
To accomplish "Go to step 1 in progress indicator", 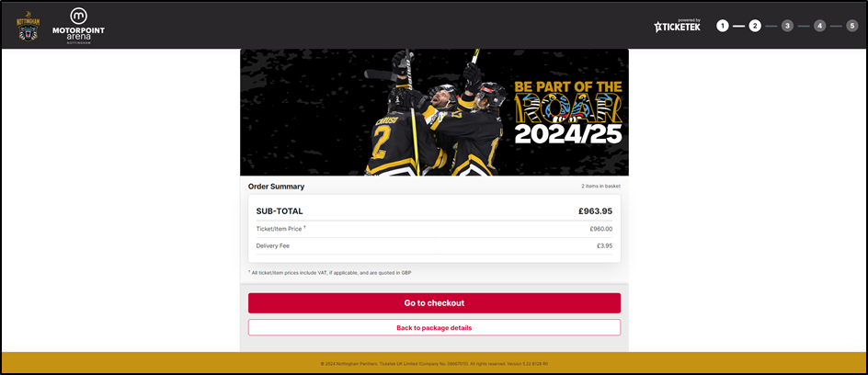I will click(x=723, y=26).
